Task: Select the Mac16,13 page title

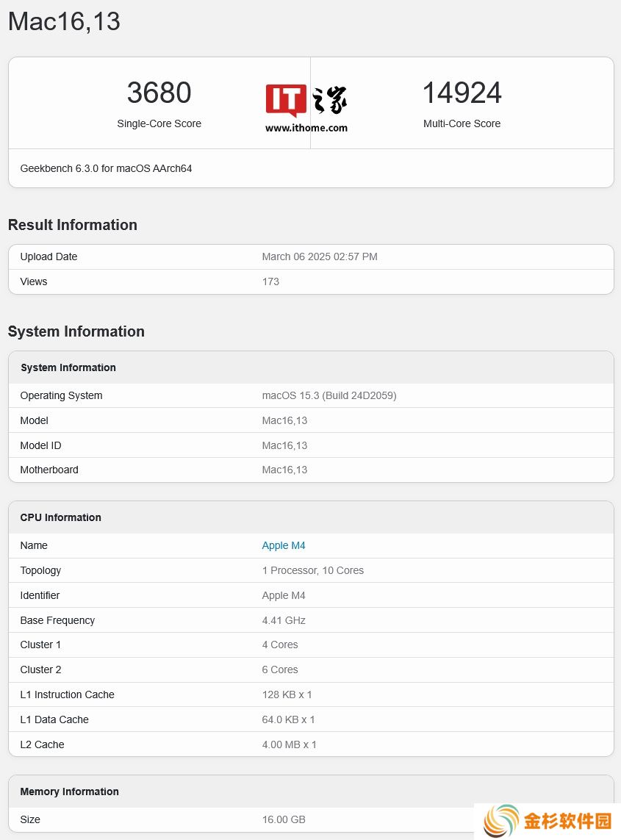Action: [64, 22]
